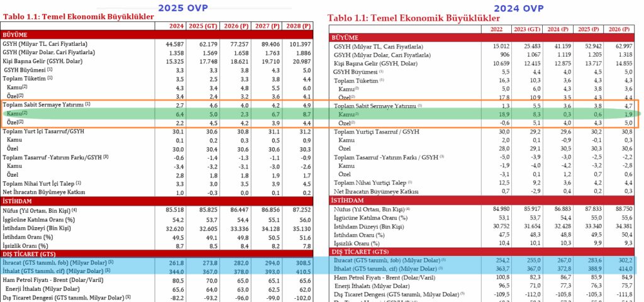Click trade balance value "-102,0"
This screenshot has width=644, height=302.
click(x=303, y=297)
